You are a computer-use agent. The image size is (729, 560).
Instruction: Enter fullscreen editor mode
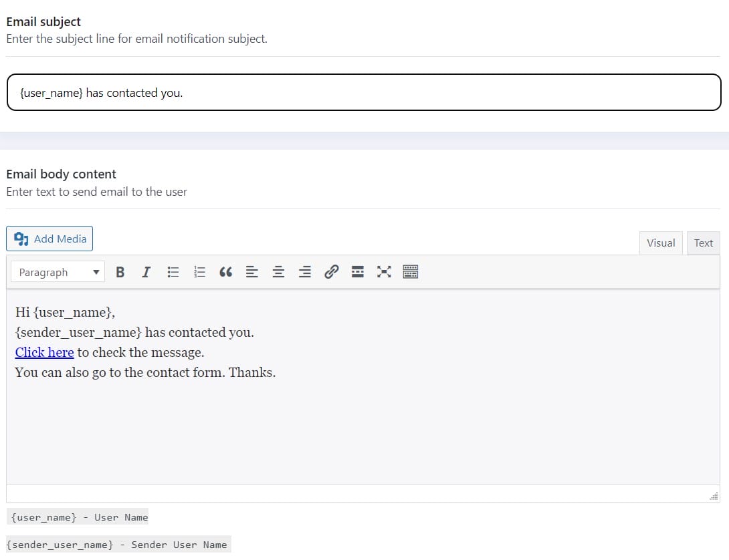click(384, 272)
